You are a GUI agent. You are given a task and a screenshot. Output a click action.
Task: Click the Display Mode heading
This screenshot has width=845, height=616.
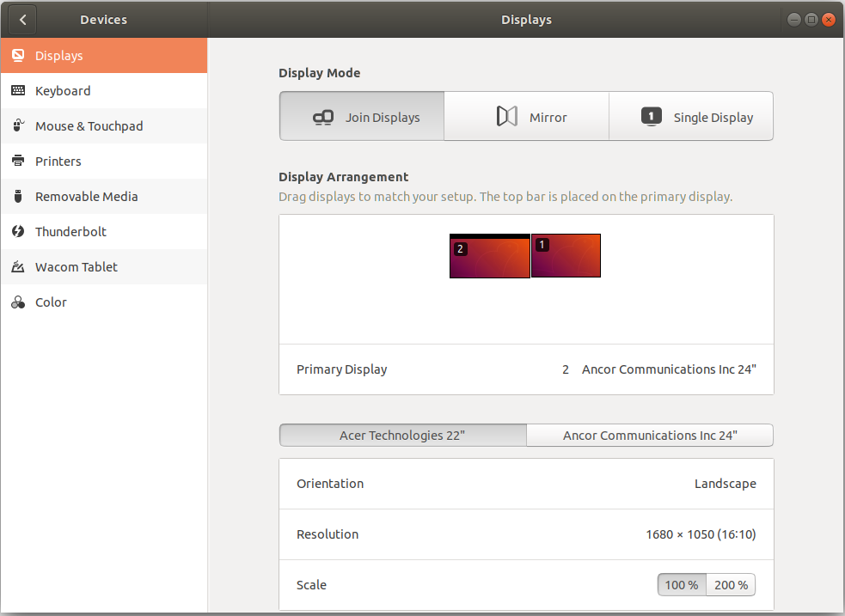tap(320, 73)
